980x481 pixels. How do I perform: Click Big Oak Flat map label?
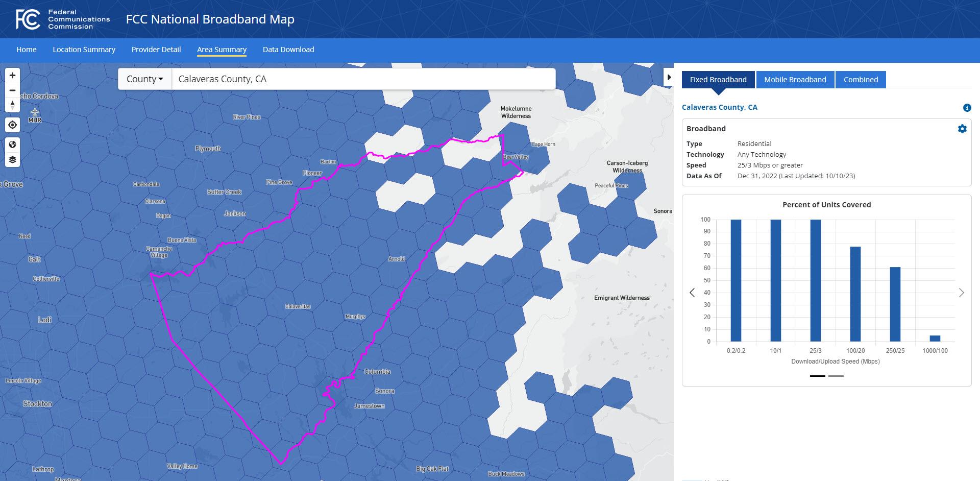[x=432, y=469]
